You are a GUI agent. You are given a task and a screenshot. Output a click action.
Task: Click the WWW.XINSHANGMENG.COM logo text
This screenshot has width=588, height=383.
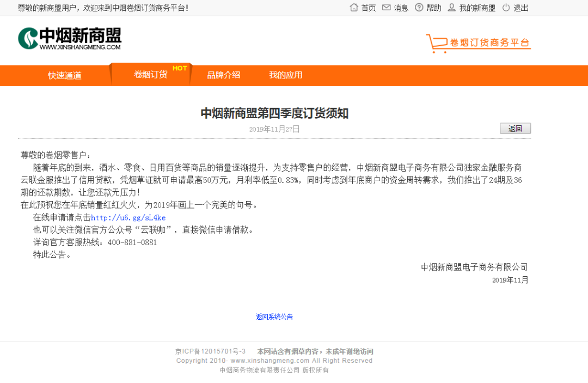80,47
